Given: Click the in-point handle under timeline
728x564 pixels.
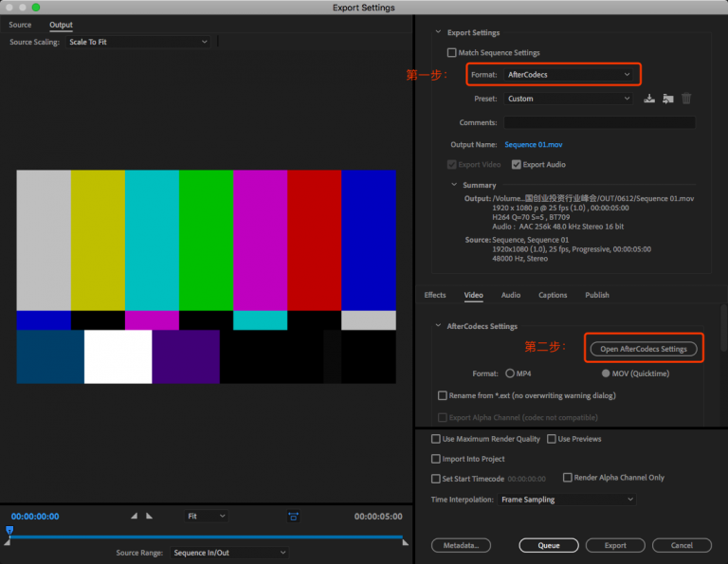Looking at the screenshot, I should click(7, 542).
